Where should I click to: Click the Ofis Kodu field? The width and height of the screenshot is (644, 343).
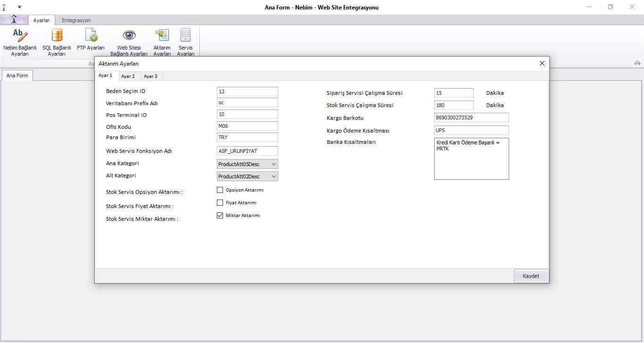(x=248, y=126)
